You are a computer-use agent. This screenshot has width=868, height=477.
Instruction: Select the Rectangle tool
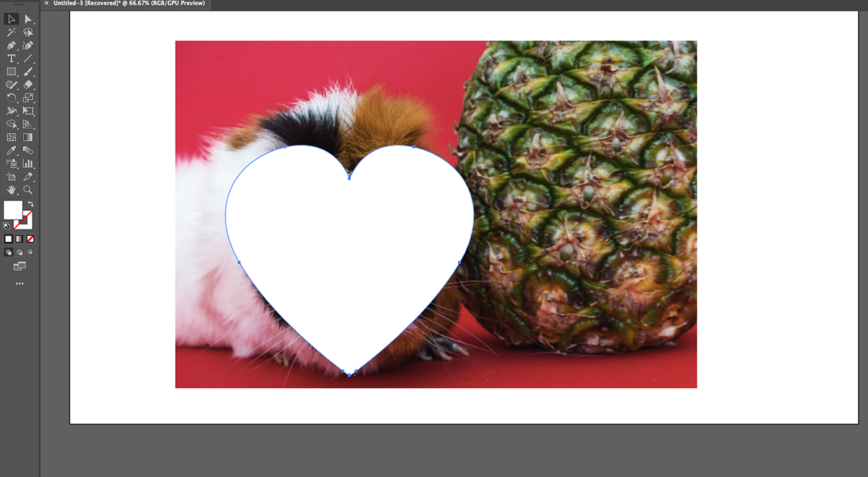[11, 71]
